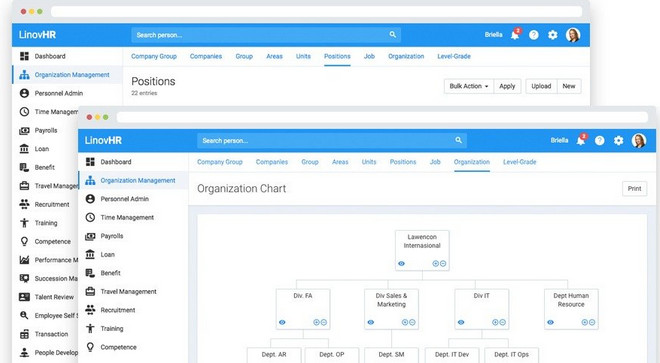Collapse Div IT node with minus icon
Viewport: 660px width, 363px height.
pyautogui.click(x=503, y=322)
